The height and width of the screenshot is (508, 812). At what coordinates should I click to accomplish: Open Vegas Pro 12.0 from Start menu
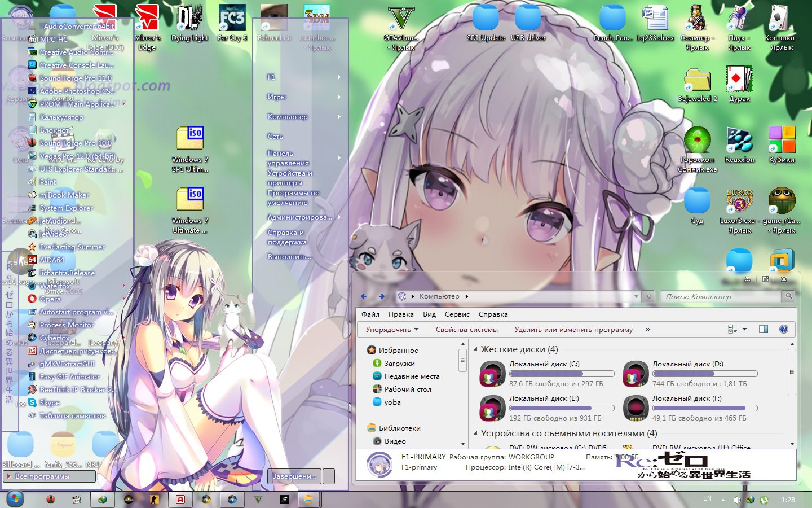[71, 156]
